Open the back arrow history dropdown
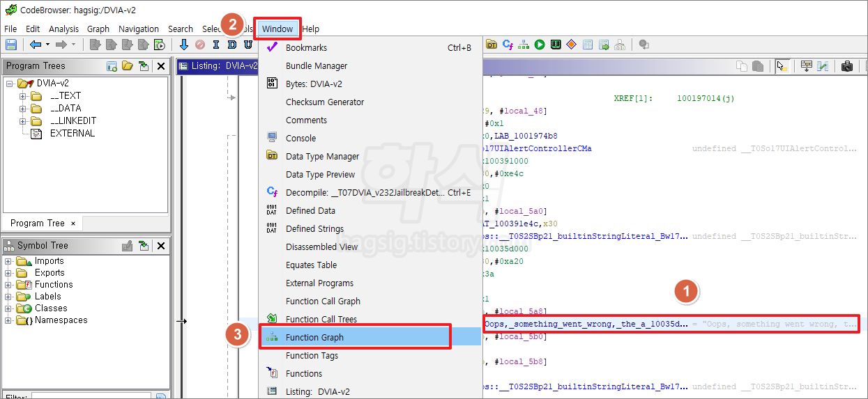 coord(47,45)
